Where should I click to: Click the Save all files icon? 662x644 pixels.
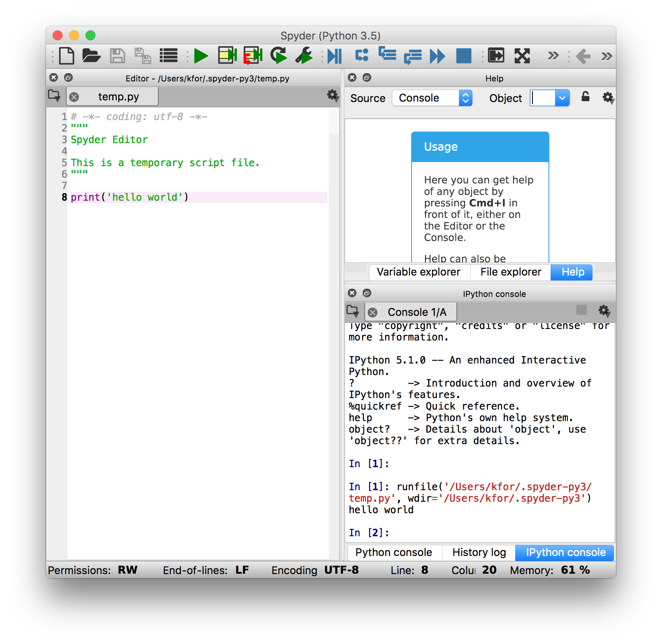point(143,56)
